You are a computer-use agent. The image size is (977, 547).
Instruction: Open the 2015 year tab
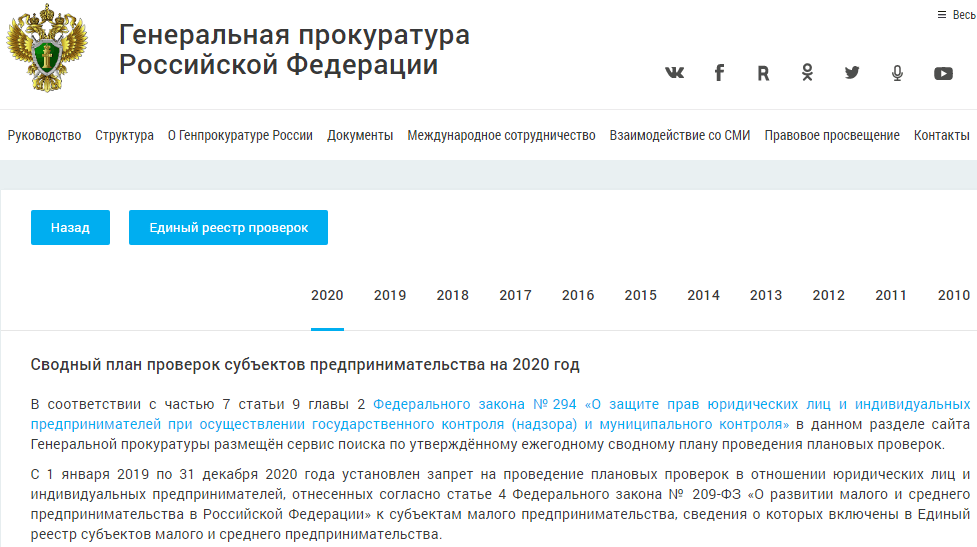(x=641, y=295)
